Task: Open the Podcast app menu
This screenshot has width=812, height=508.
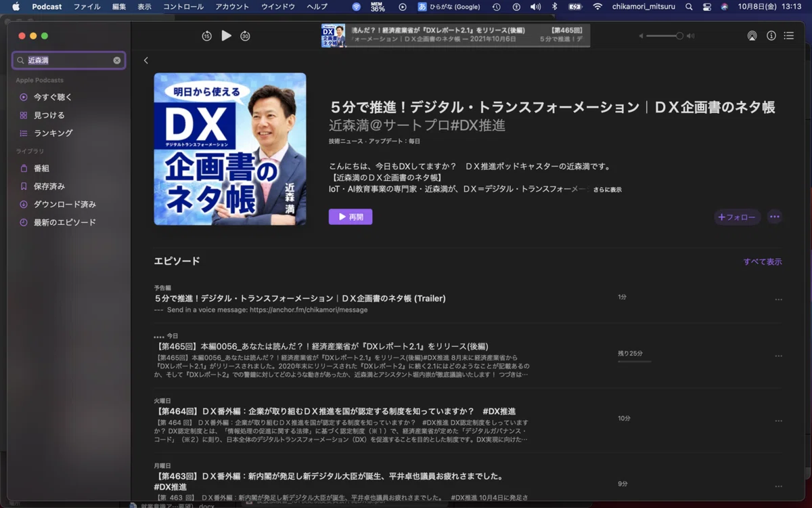Action: (47, 7)
